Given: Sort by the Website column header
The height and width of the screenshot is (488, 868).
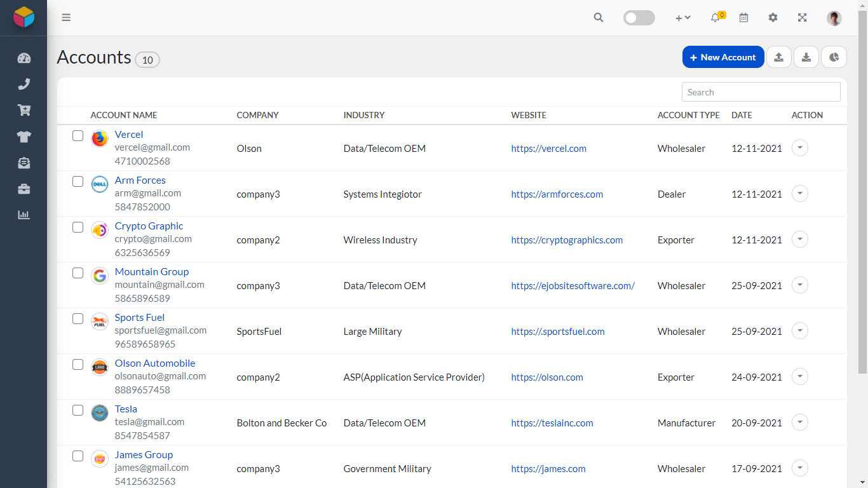Looking at the screenshot, I should click(529, 115).
